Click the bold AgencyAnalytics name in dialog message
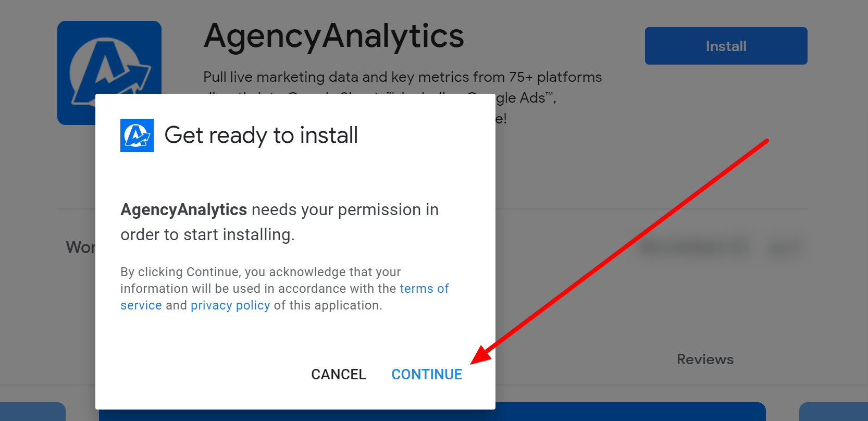The width and height of the screenshot is (868, 421). click(183, 209)
